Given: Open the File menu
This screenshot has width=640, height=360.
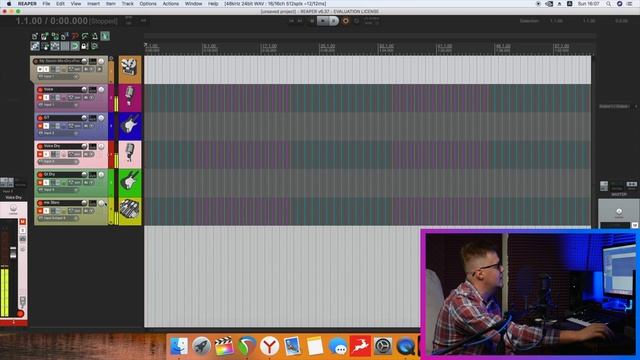Looking at the screenshot, I should (x=46, y=4).
